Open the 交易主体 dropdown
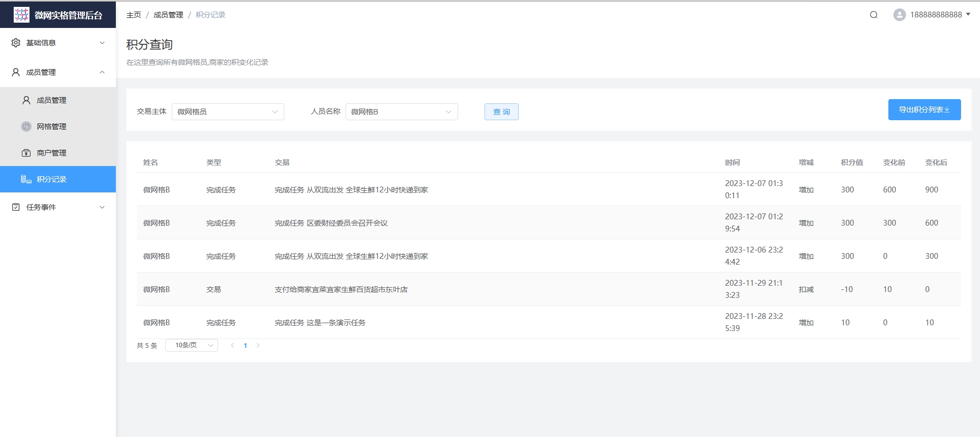 click(x=227, y=112)
